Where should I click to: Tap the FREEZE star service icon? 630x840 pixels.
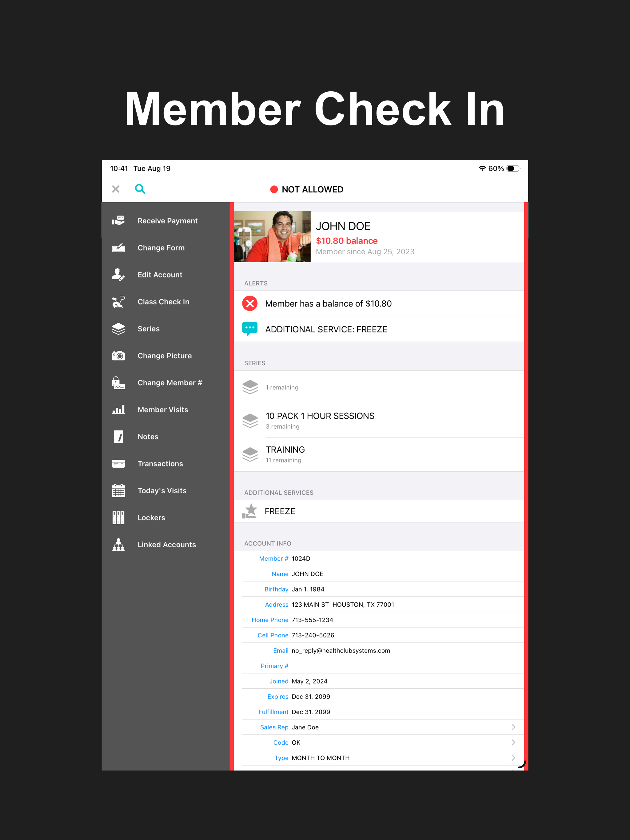coord(250,511)
